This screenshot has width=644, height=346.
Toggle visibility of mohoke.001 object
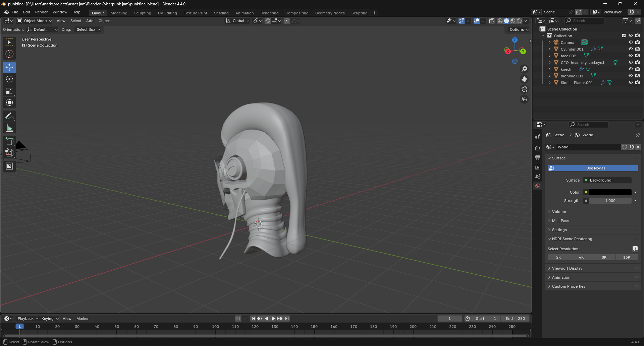click(631, 76)
